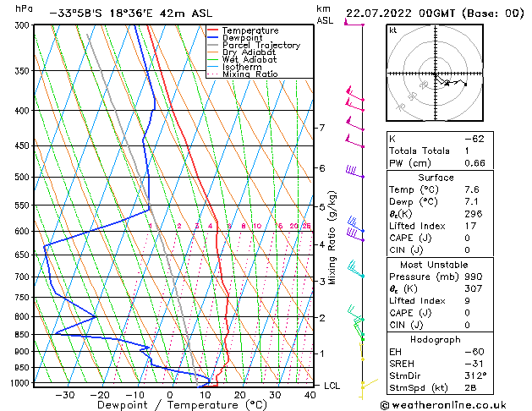Select the Most Unstable Lifted Index value 9
Viewport: 532px width, 411px height.
pos(467,301)
